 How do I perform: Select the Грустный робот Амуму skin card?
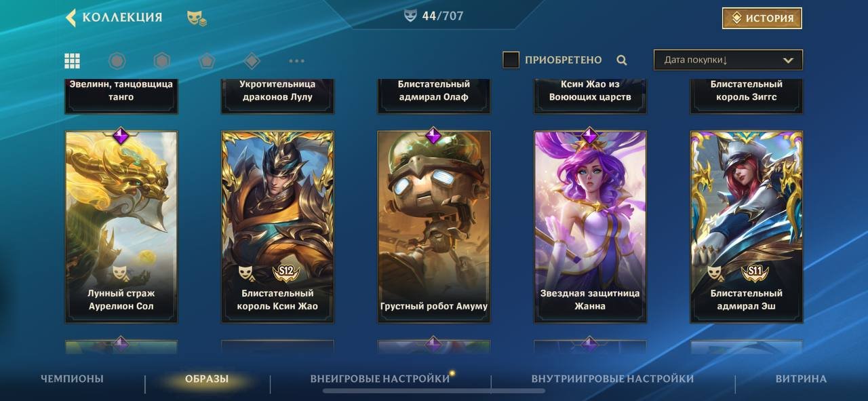(434, 227)
